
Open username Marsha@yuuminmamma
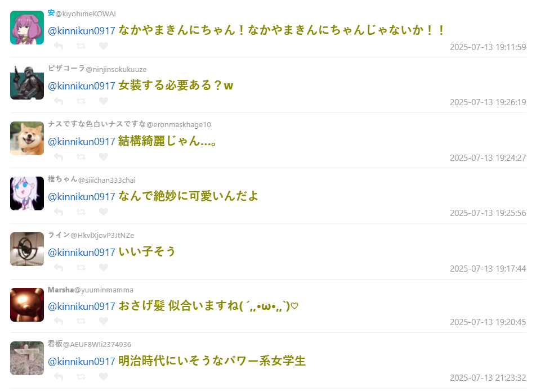pyautogui.click(x=91, y=290)
